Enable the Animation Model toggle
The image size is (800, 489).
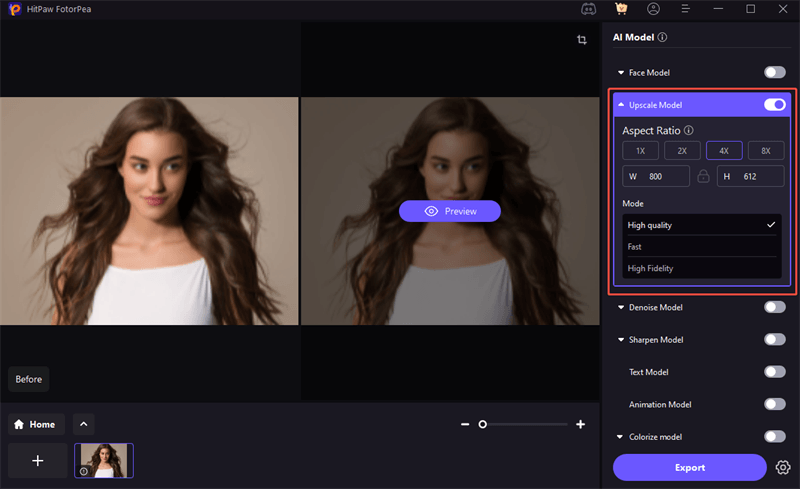[774, 404]
